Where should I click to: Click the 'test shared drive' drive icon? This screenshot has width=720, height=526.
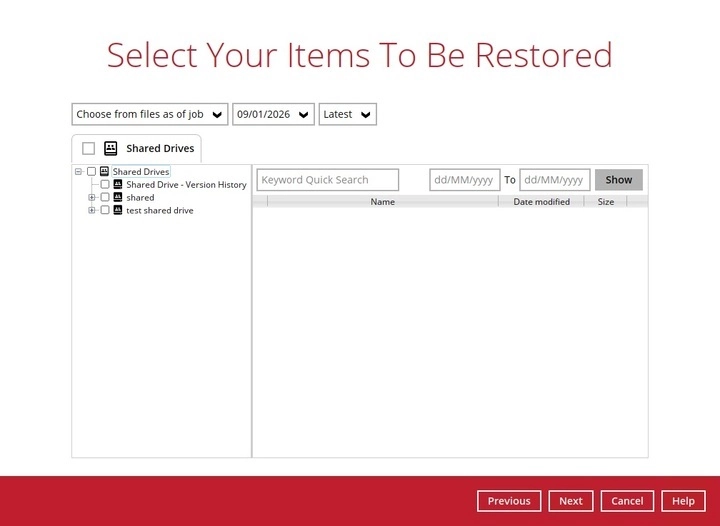click(118, 210)
